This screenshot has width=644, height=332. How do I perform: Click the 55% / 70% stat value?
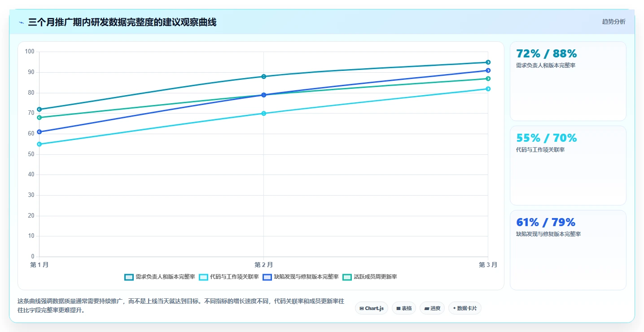pyautogui.click(x=547, y=138)
